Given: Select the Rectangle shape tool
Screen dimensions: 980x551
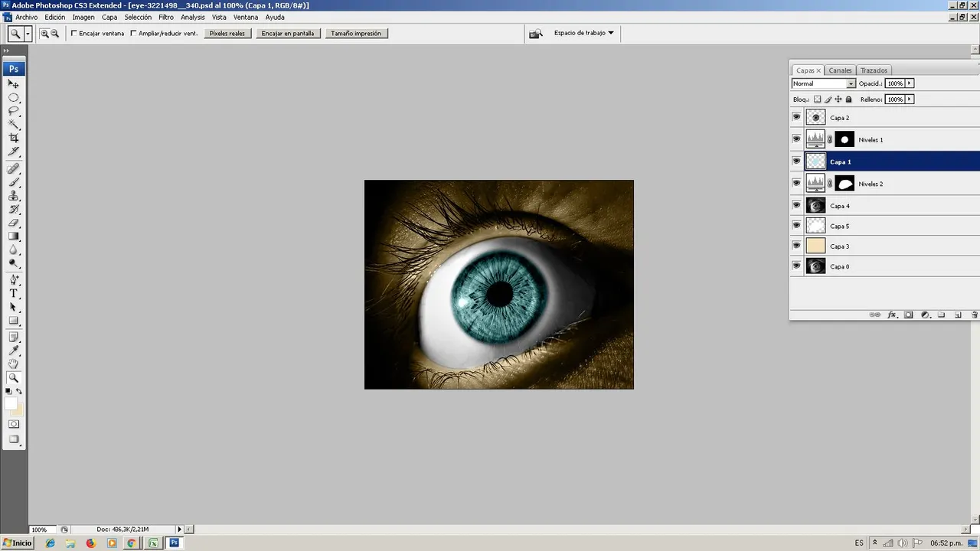Looking at the screenshot, I should [x=14, y=321].
